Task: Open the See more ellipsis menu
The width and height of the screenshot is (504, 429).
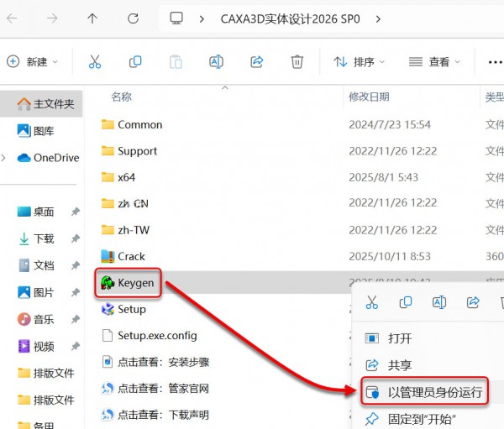Action: pos(495,62)
